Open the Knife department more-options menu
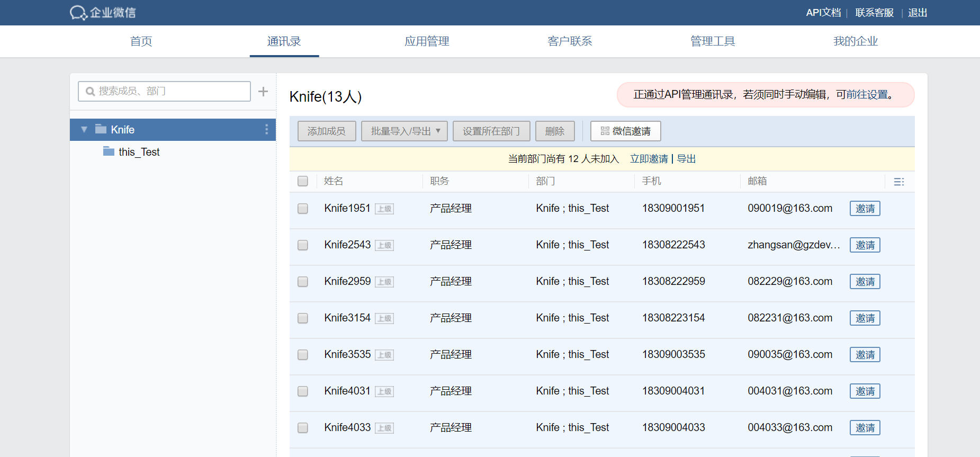 [266, 130]
